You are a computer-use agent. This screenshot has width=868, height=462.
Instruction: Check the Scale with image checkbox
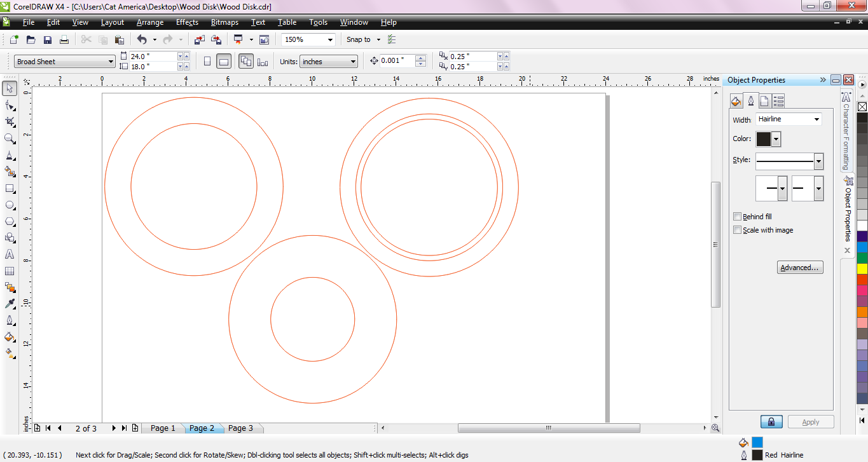[737, 230]
